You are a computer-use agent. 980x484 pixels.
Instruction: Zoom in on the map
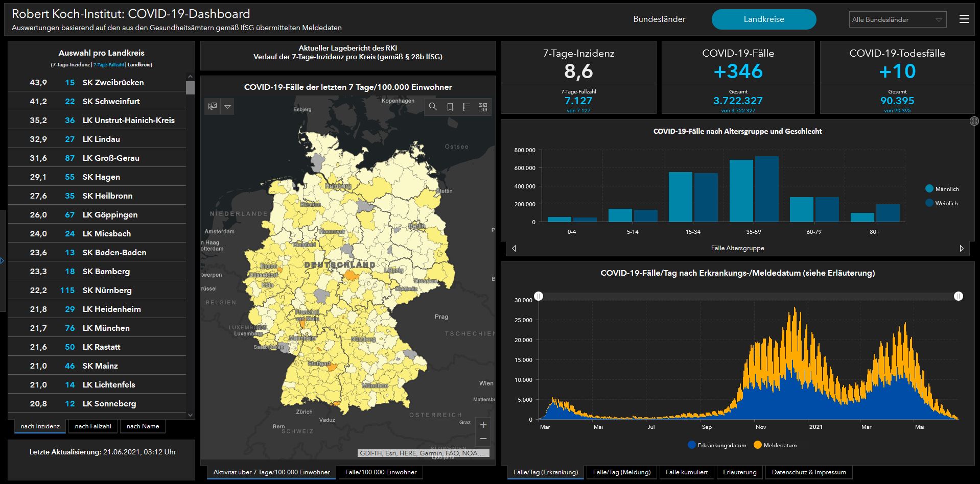pyautogui.click(x=483, y=425)
